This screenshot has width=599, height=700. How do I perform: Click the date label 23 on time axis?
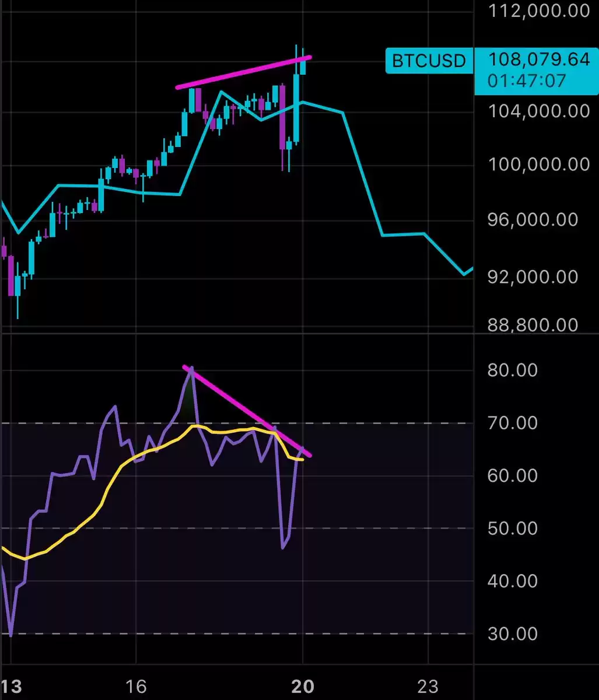(428, 687)
